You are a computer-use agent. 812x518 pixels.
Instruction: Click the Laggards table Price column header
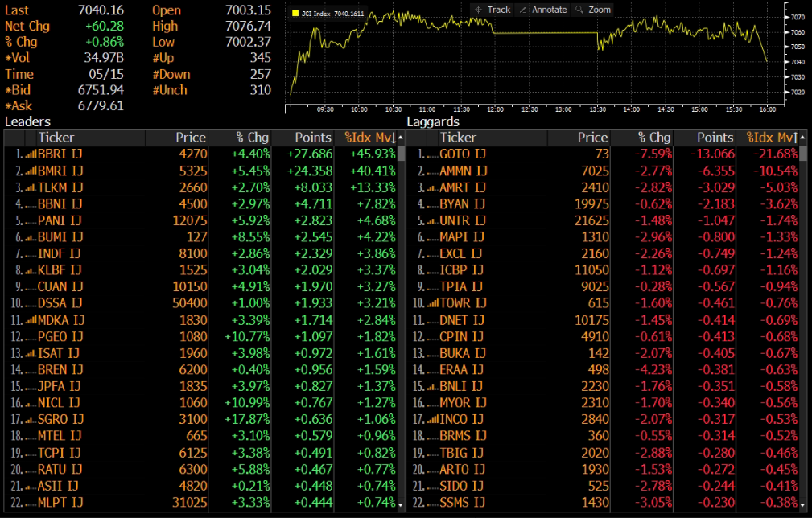[x=592, y=138]
